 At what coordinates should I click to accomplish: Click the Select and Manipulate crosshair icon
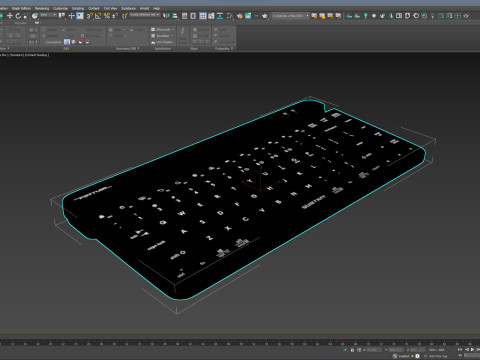coord(71,15)
